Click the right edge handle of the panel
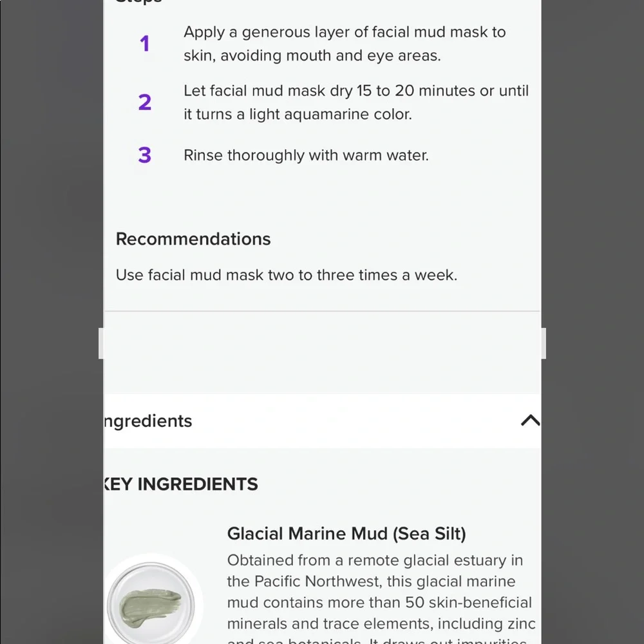The height and width of the screenshot is (644, 644). (544, 343)
